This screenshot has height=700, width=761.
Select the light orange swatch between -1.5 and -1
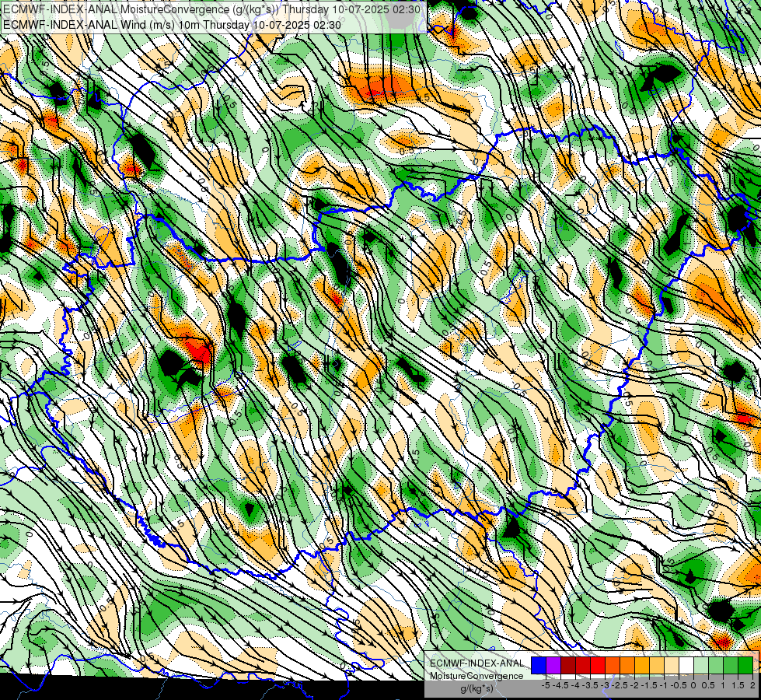click(x=657, y=666)
